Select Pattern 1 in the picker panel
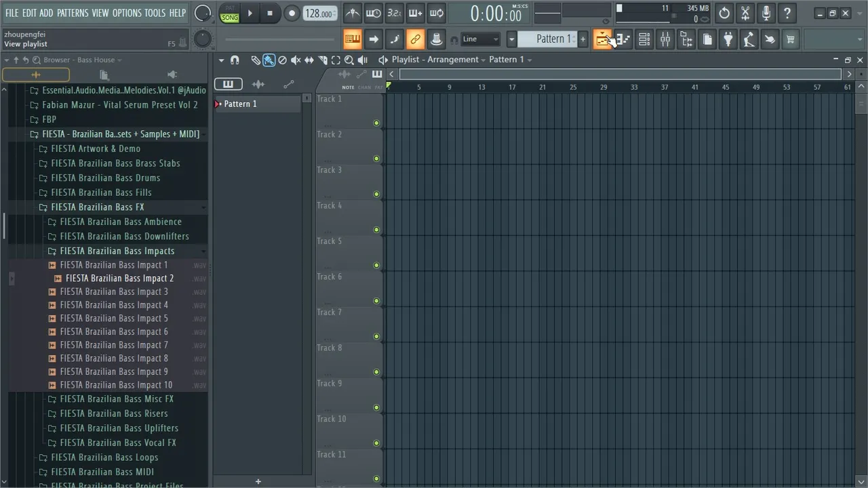The width and height of the screenshot is (868, 488). coord(258,104)
